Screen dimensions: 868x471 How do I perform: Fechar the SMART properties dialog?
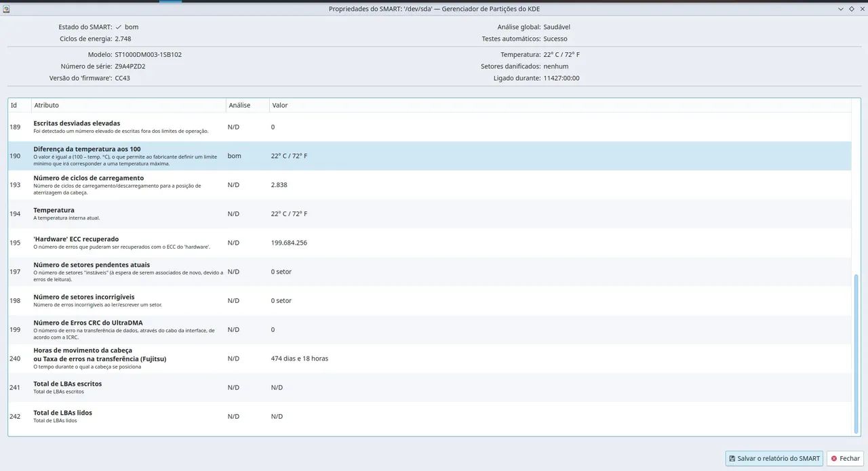[x=845, y=459]
